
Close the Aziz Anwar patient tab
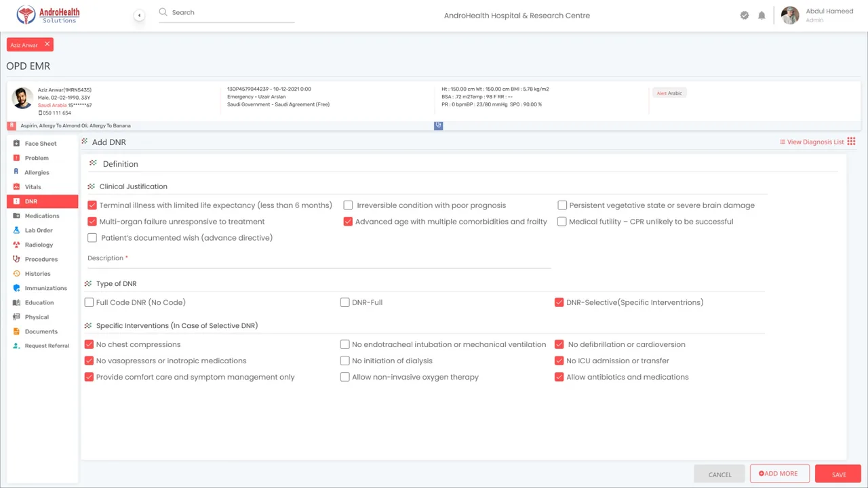click(x=47, y=44)
